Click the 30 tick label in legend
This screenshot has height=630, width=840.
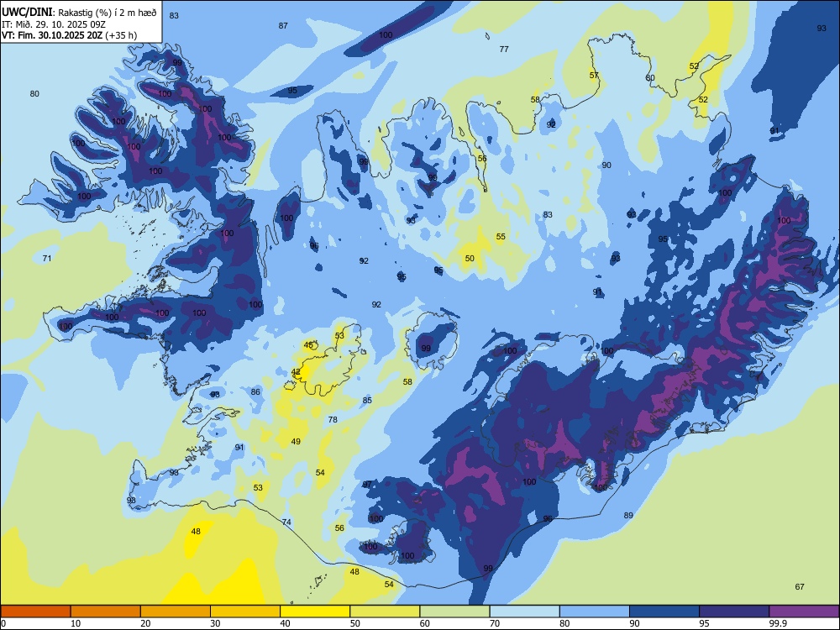click(x=215, y=623)
